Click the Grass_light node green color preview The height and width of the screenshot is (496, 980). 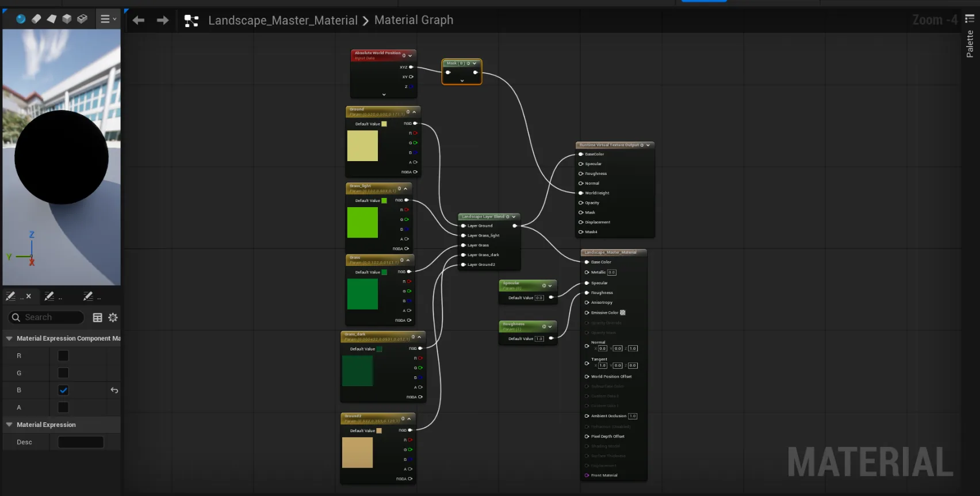coord(362,222)
